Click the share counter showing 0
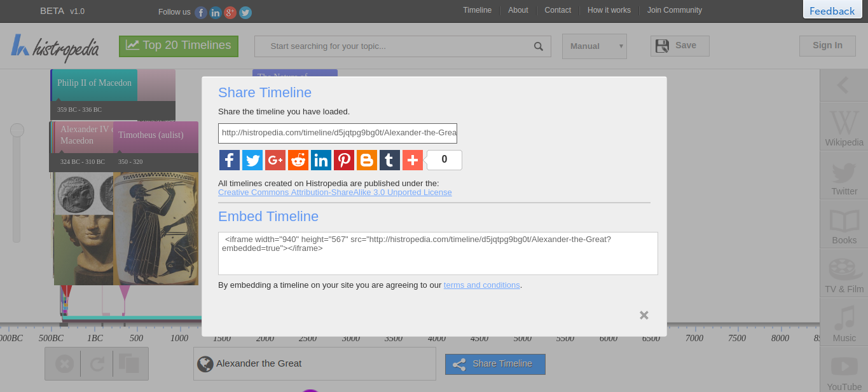 [x=444, y=160]
